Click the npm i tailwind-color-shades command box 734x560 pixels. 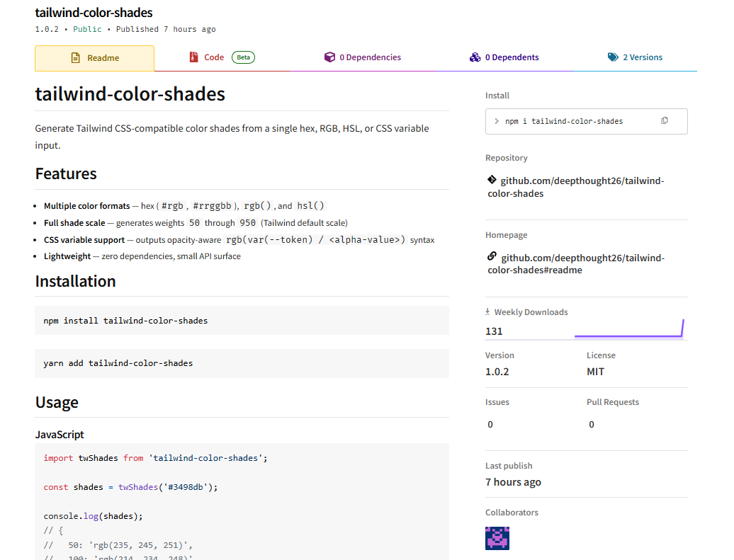[586, 121]
